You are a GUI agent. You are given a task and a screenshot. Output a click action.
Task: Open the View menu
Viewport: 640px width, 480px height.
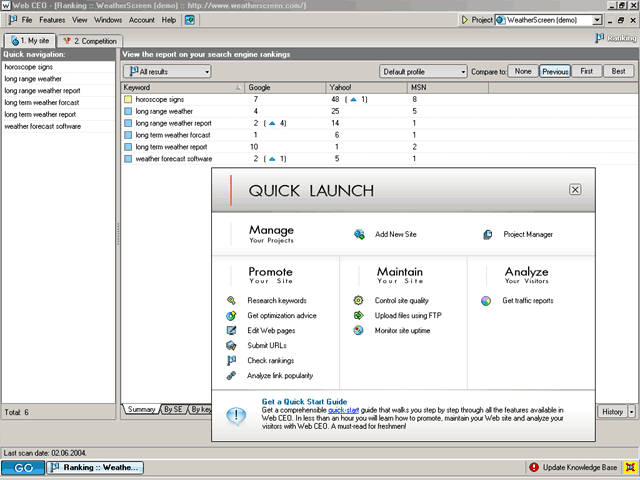[x=80, y=20]
